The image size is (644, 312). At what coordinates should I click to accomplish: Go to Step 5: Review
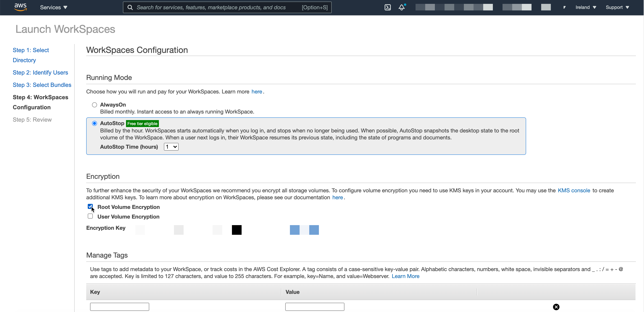pos(32,119)
